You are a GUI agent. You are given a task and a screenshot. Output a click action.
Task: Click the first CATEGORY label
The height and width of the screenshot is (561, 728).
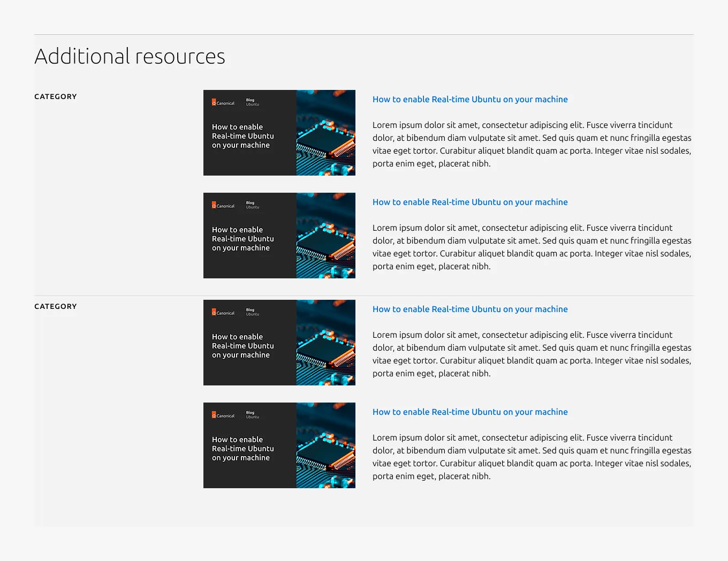click(x=56, y=97)
